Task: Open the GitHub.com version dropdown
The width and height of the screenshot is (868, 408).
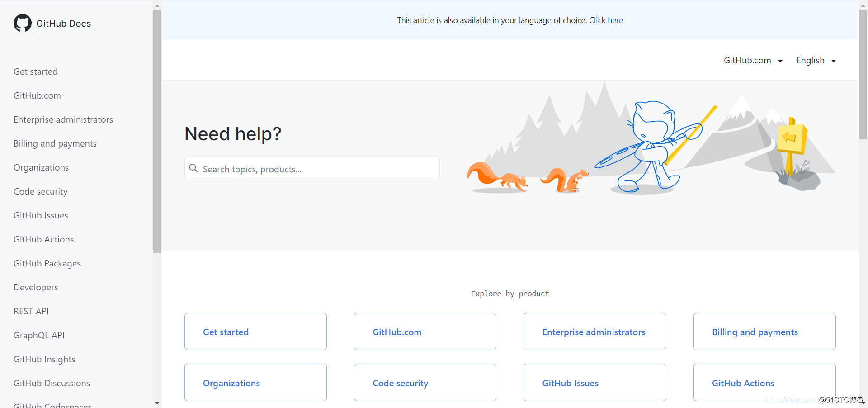Action: 753,61
